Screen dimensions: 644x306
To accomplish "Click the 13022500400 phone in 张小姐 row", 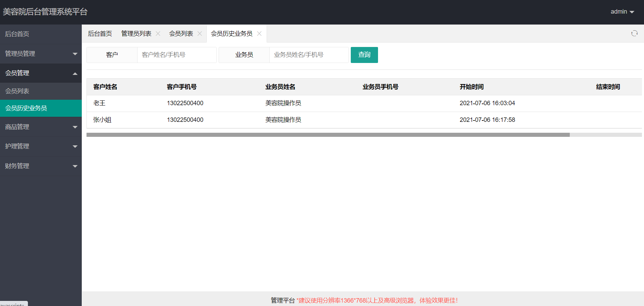I will (185, 120).
